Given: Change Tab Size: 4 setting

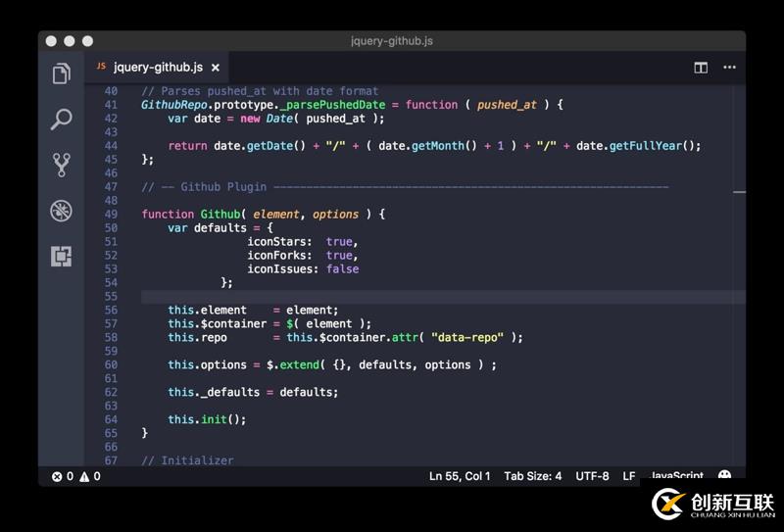Looking at the screenshot, I should click(x=532, y=476).
